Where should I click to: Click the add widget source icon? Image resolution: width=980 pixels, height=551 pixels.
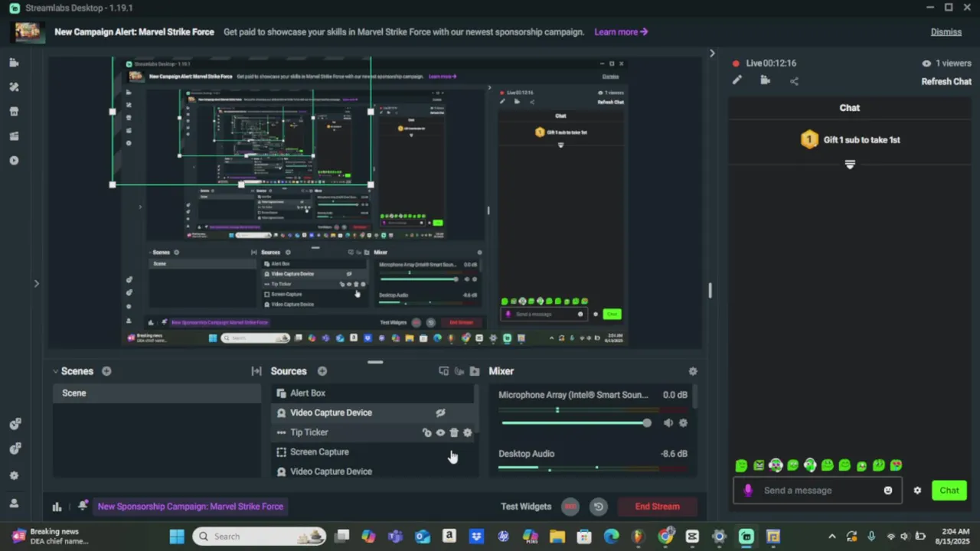pyautogui.click(x=443, y=371)
